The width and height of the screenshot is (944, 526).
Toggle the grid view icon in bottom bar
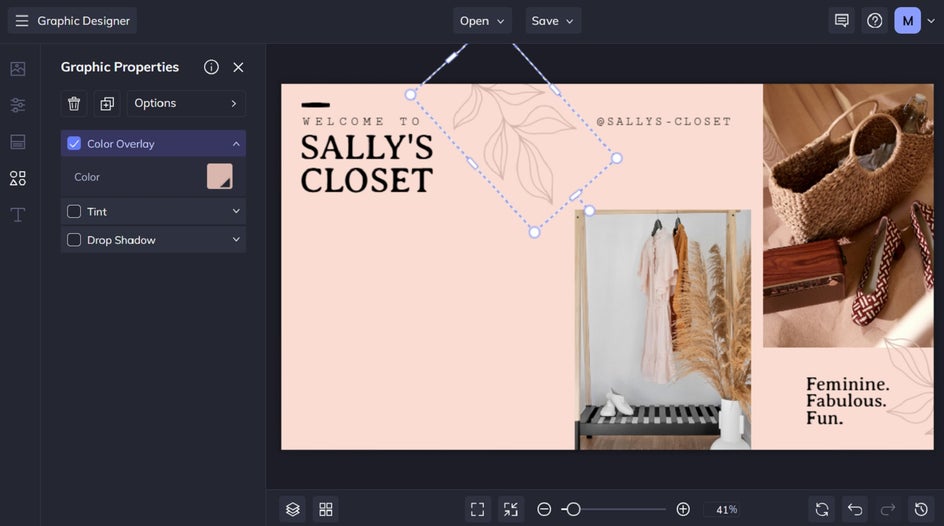[326, 510]
